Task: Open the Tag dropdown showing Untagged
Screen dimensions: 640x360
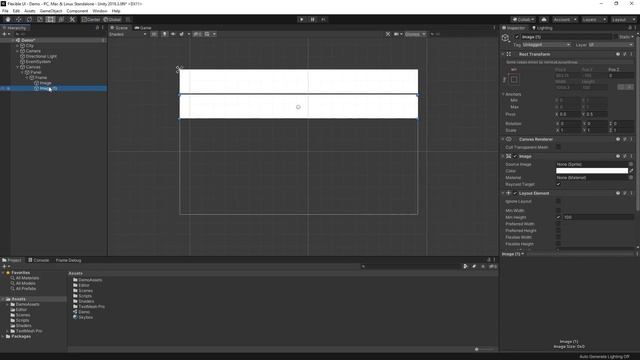Action: (x=547, y=45)
